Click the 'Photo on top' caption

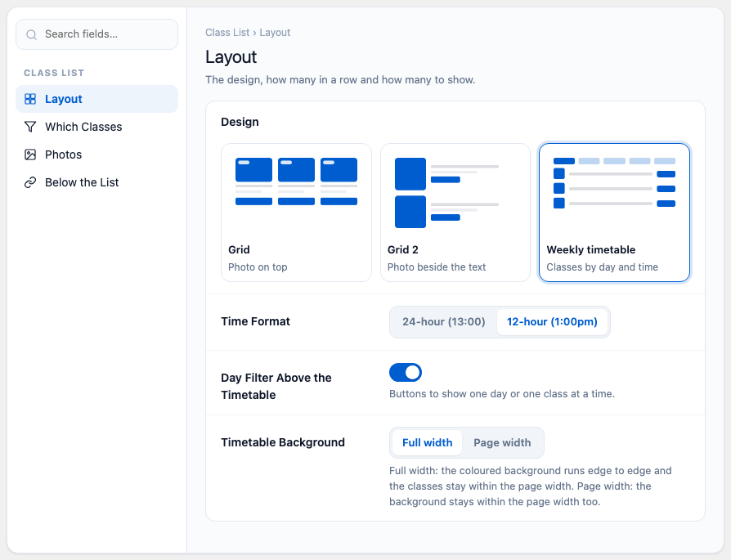(258, 267)
